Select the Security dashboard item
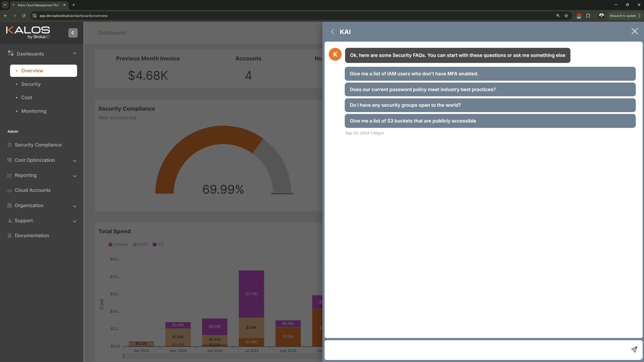 (x=31, y=84)
